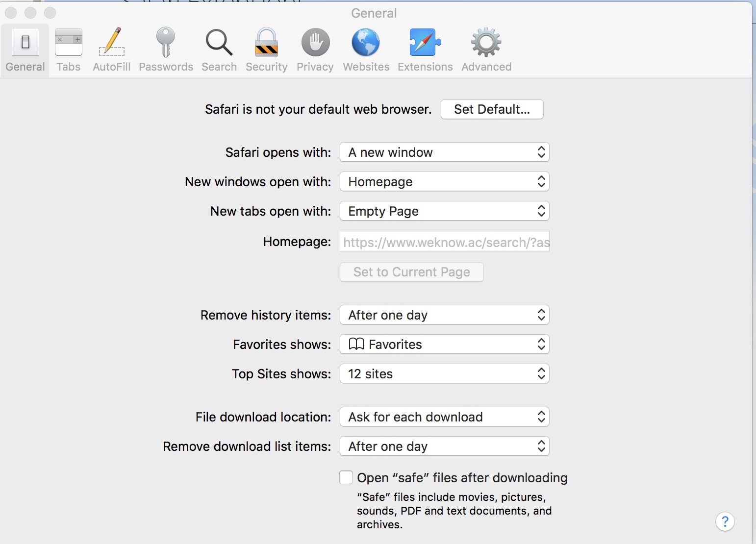Click the 'General' window title text
The image size is (756, 544).
(x=374, y=13)
